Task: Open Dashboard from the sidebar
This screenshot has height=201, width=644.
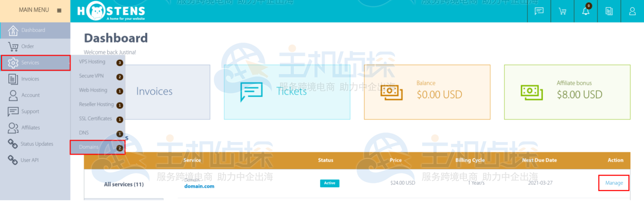Action: pyautogui.click(x=33, y=30)
